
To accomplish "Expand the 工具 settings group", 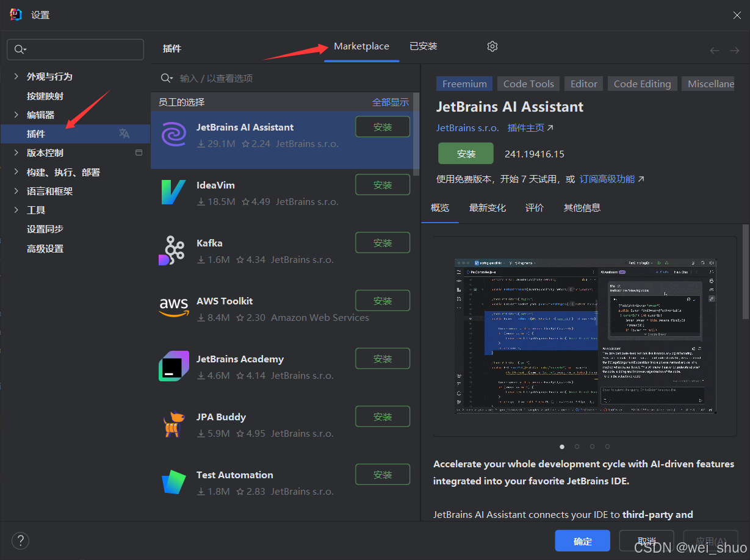I will (x=16, y=210).
